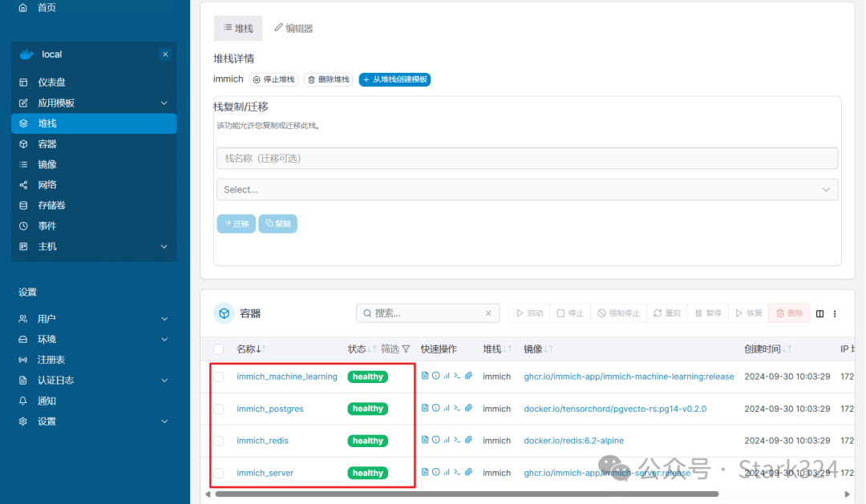Check the immich_server row checkbox

coord(219,473)
